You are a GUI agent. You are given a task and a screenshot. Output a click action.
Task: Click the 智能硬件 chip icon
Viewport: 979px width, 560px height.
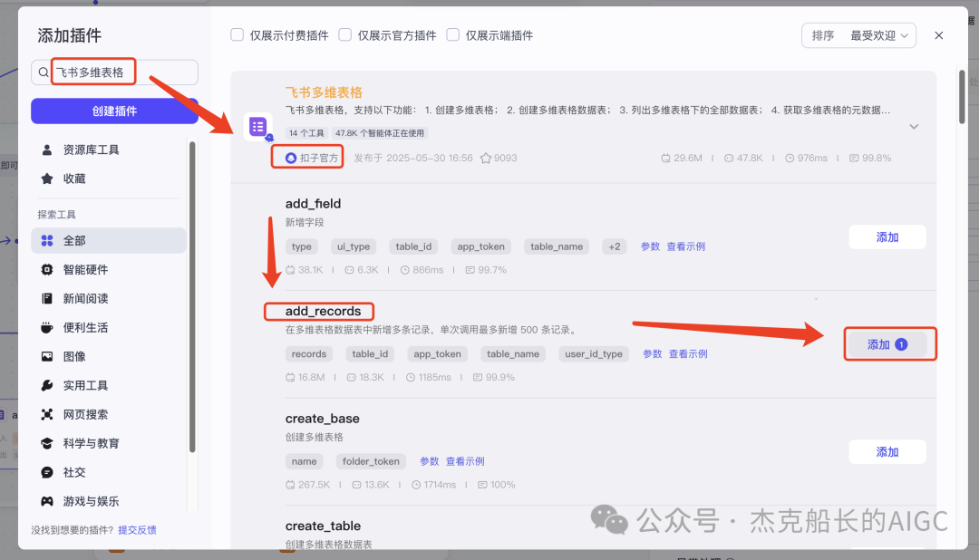pyautogui.click(x=47, y=270)
